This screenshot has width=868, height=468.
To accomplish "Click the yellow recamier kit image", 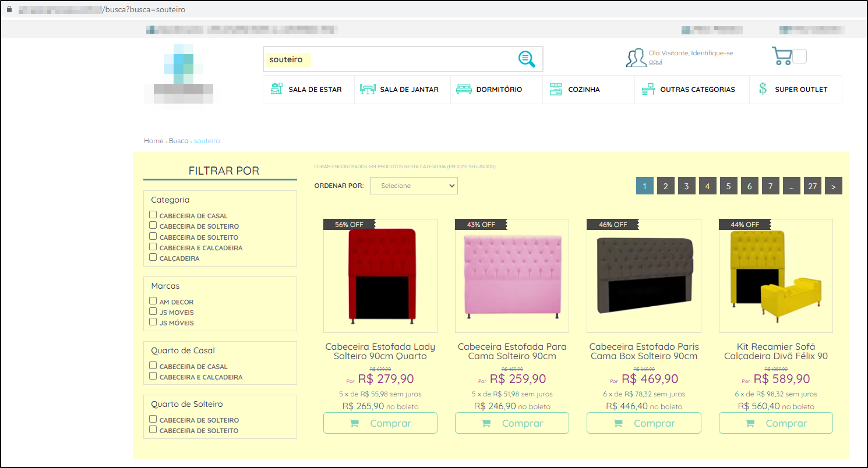I will tap(776, 276).
